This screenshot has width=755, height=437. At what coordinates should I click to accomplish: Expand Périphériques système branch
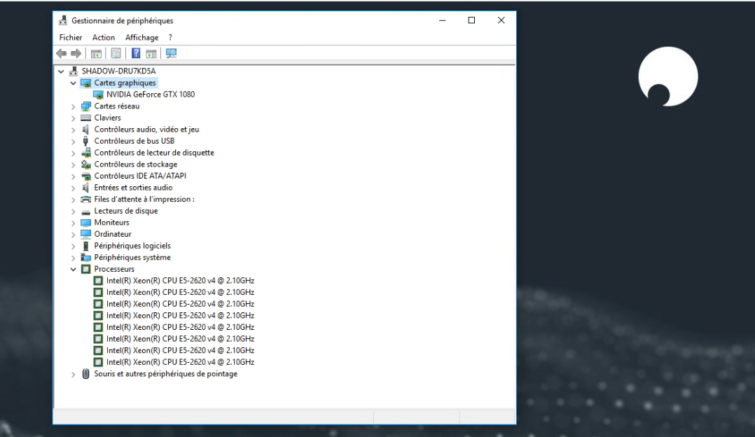(73, 258)
